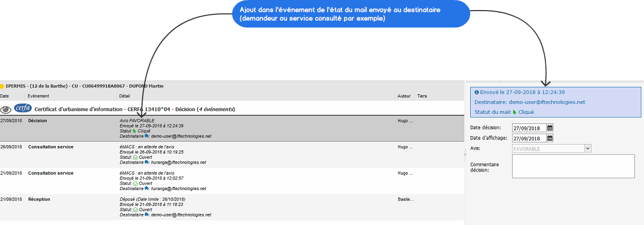
Task: Toggle the eye icon beside the CERFA logo
Action: pyautogui.click(x=6, y=110)
